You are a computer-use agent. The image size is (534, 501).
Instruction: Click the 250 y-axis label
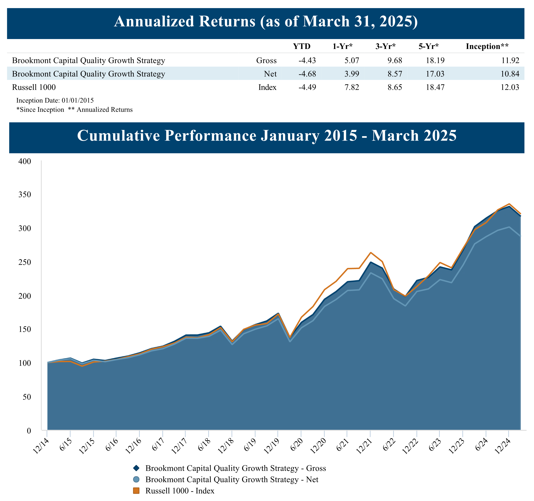pos(25,262)
